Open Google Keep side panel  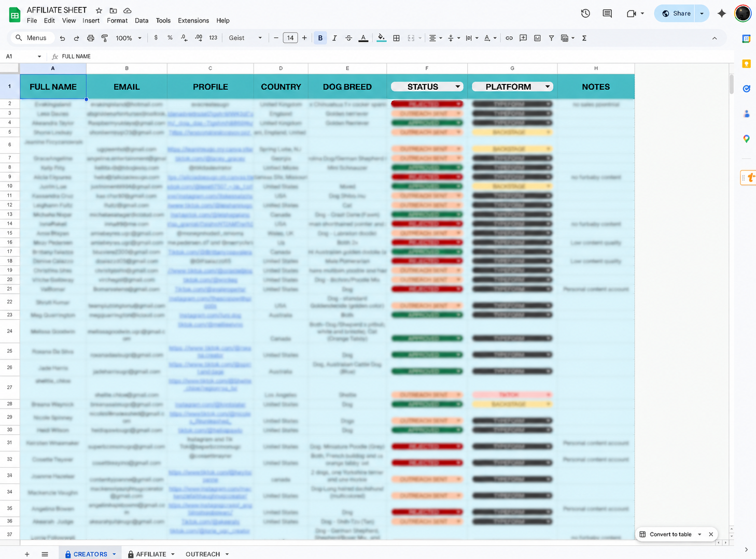(x=747, y=64)
